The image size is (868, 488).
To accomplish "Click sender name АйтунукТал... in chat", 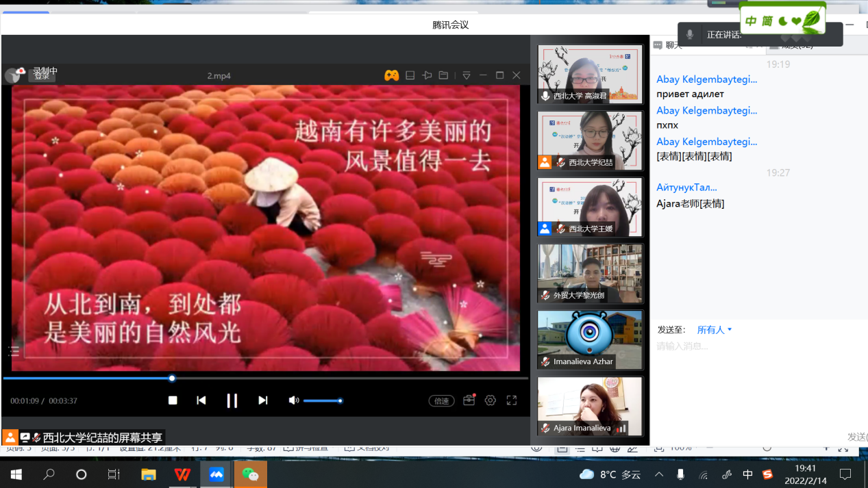I will tap(686, 188).
